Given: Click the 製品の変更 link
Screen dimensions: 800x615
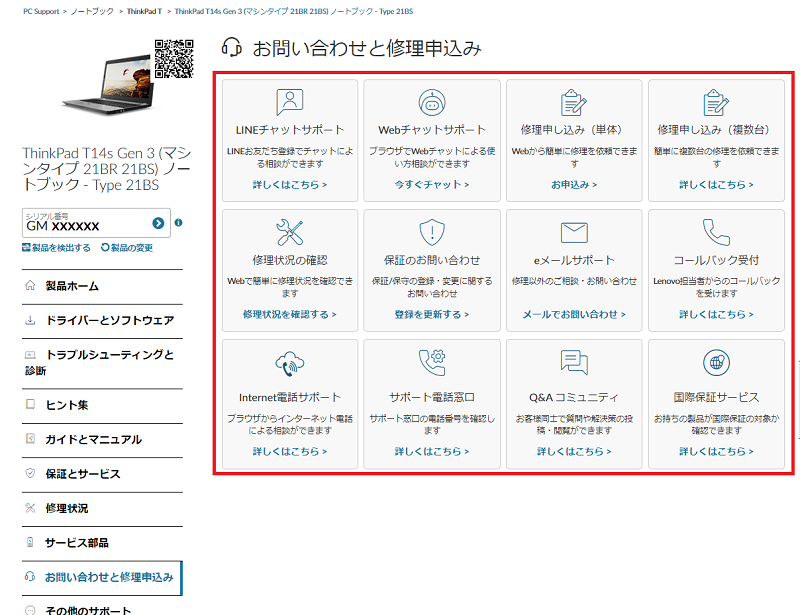Looking at the screenshot, I should (131, 248).
